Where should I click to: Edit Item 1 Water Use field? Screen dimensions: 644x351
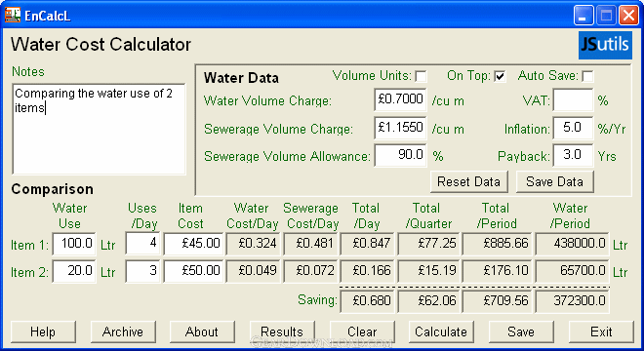point(74,244)
